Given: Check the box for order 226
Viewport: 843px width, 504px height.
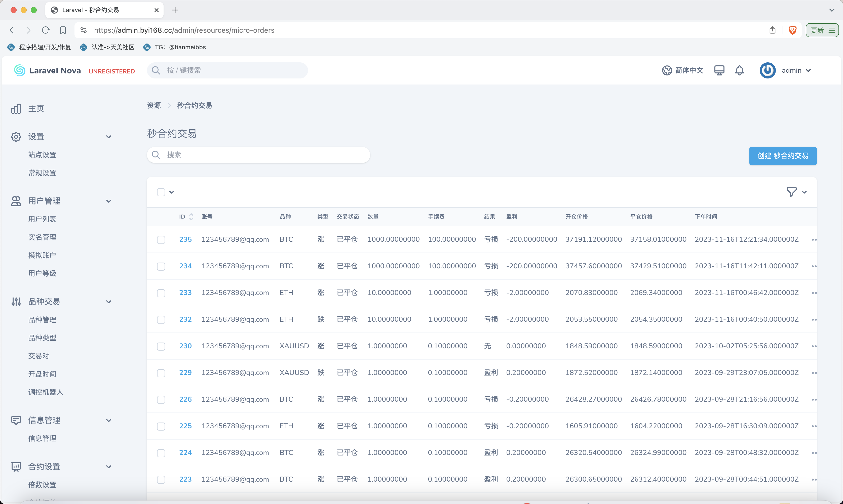Looking at the screenshot, I should point(161,400).
